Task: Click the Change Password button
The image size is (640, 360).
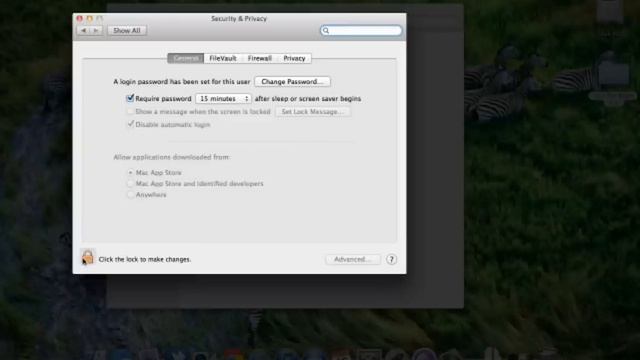Action: click(x=292, y=82)
